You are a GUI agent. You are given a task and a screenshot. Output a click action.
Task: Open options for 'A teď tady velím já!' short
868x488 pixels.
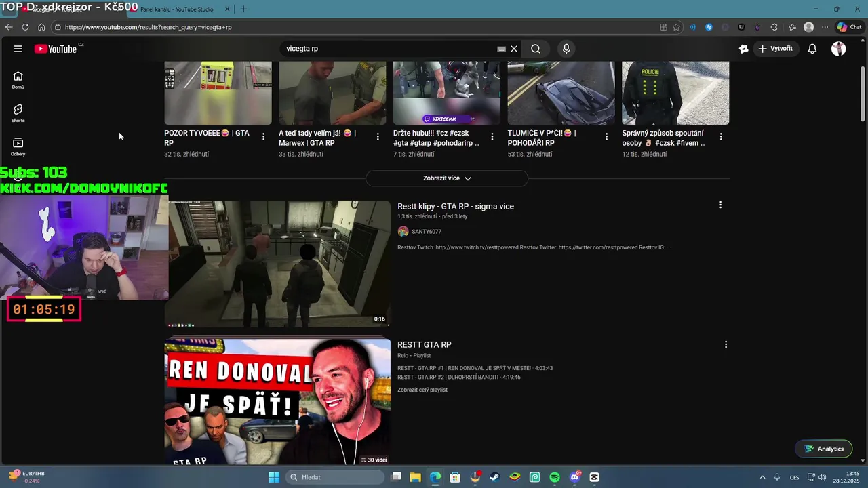[378, 137]
